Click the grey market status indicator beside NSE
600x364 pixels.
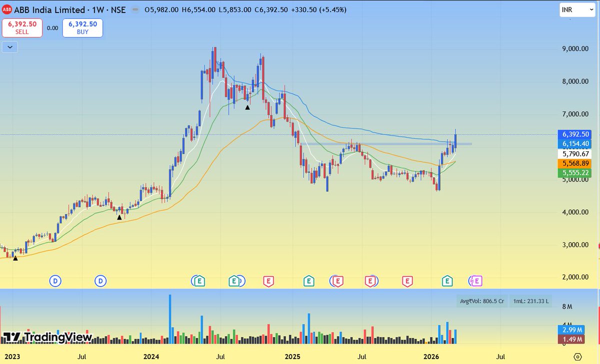135,10
